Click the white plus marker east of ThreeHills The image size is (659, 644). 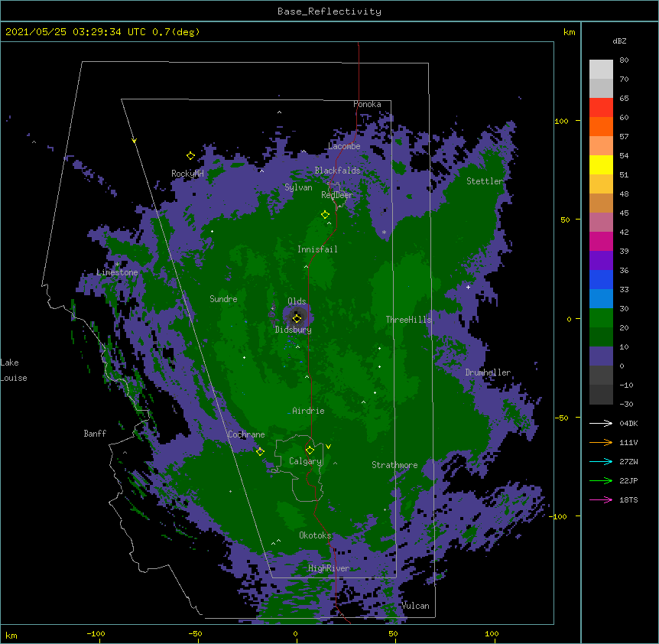pos(468,287)
